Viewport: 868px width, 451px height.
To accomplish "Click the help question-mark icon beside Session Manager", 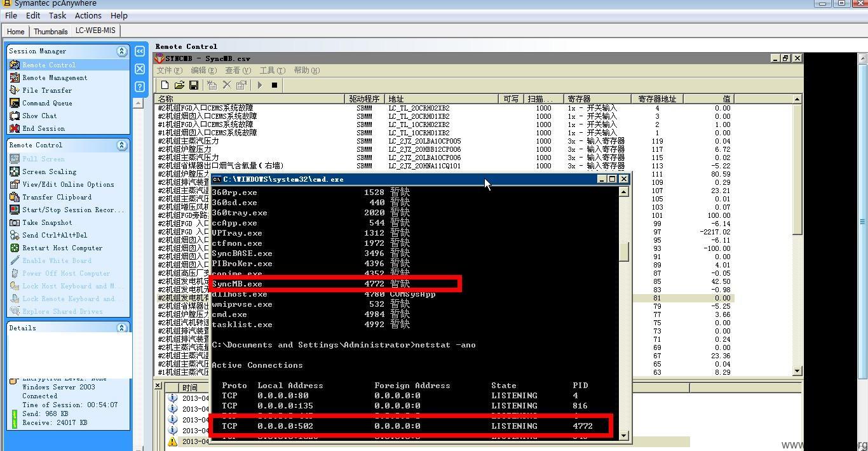I will [140, 86].
